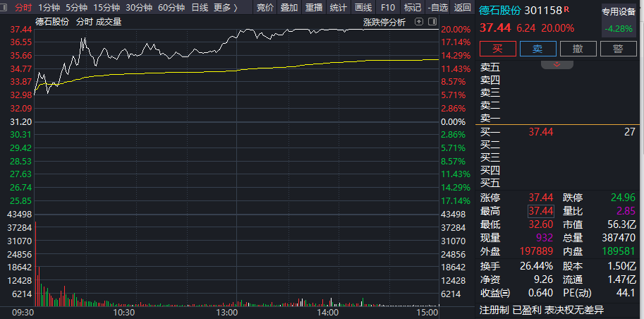Select the 60分钟 timeframe tab
The height and width of the screenshot is (319, 644).
point(171,8)
